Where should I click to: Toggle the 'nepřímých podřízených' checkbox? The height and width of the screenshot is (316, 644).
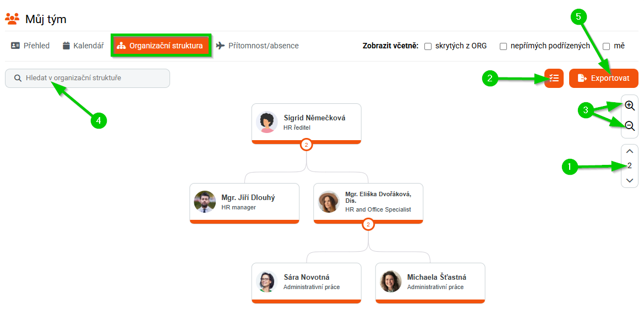pyautogui.click(x=503, y=47)
